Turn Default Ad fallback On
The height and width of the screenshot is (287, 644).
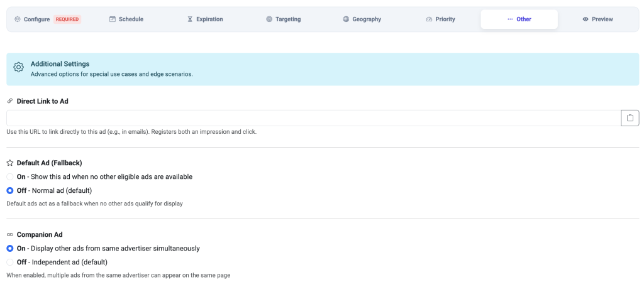[x=10, y=177]
